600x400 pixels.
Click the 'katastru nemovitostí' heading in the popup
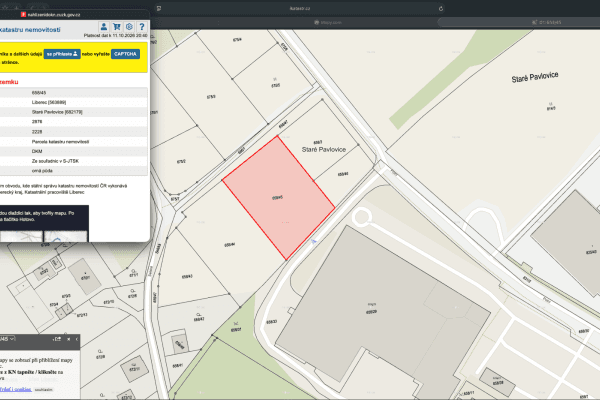pos(30,29)
